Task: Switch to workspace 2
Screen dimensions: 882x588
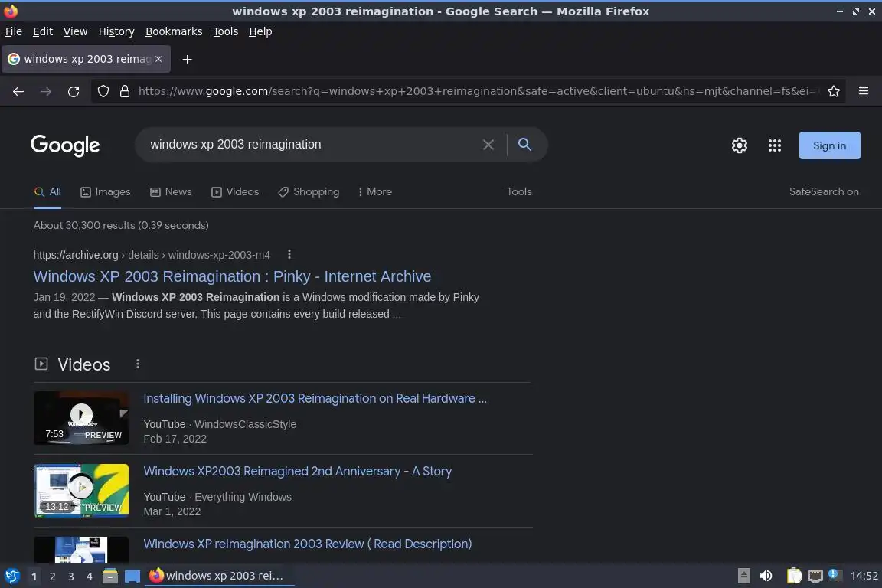Action: click(x=52, y=577)
